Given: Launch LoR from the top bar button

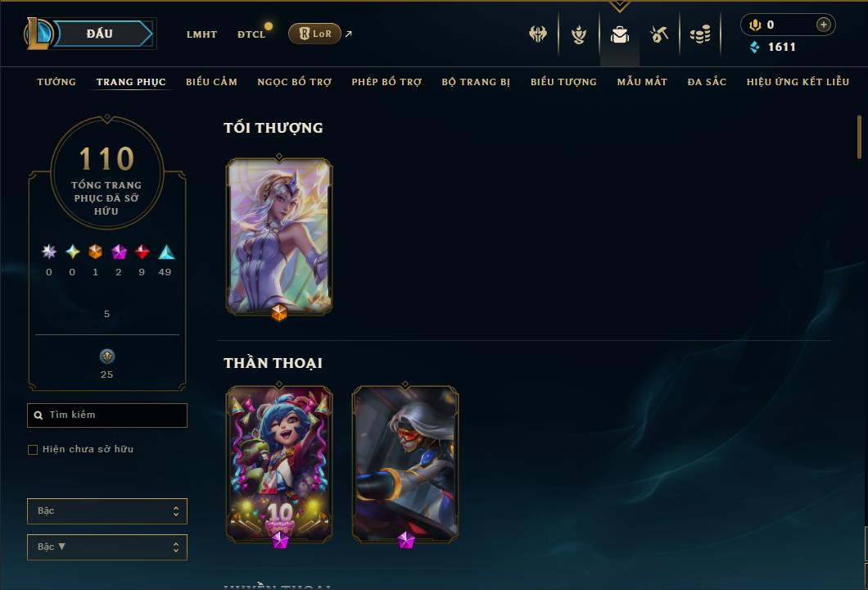Looking at the screenshot, I should tap(314, 34).
